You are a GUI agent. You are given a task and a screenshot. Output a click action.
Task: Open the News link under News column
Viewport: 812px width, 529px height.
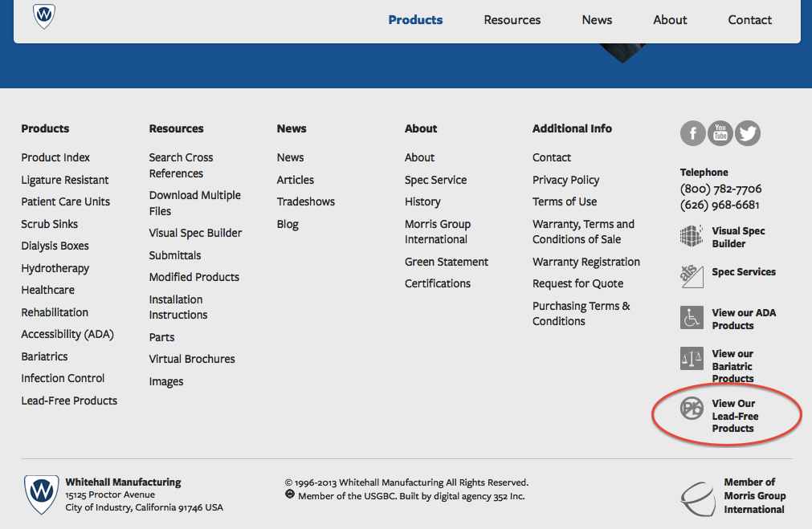coord(290,157)
